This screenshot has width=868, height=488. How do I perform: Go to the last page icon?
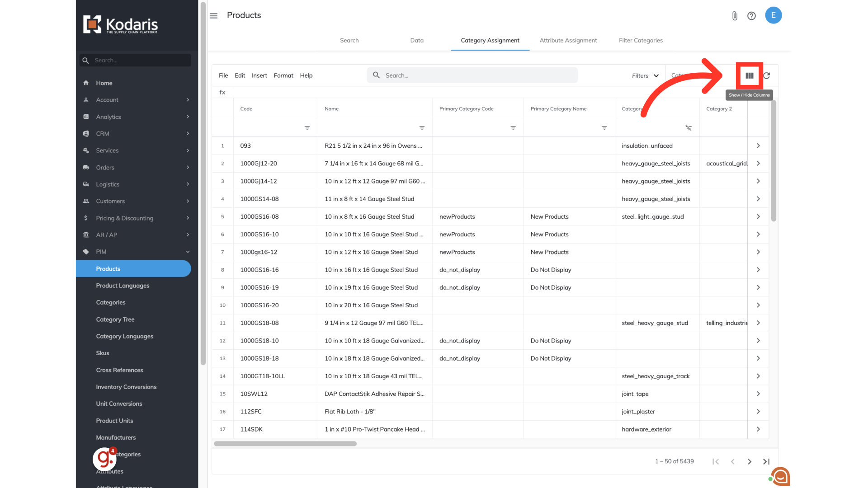766,461
